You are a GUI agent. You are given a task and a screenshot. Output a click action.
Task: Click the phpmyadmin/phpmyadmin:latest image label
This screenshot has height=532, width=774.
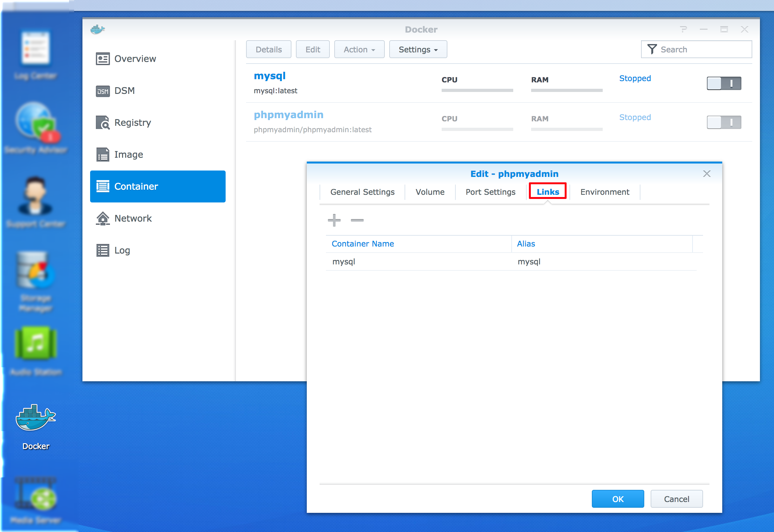pyautogui.click(x=313, y=130)
